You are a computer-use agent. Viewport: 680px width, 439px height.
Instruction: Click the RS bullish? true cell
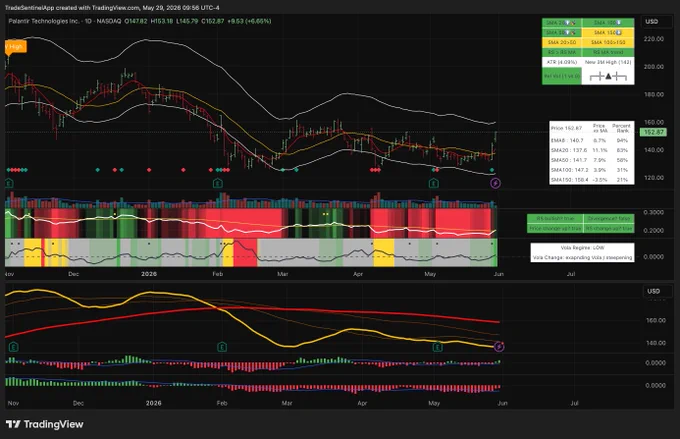coord(555,218)
